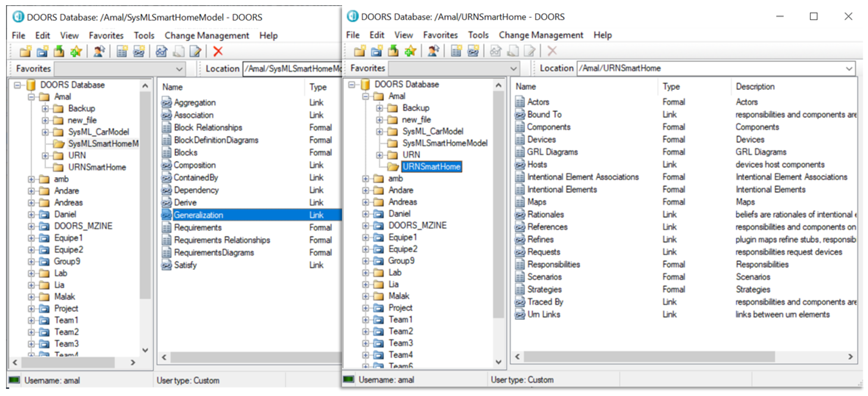Expand DOORS_MZINE node in right window tree

tap(366, 225)
